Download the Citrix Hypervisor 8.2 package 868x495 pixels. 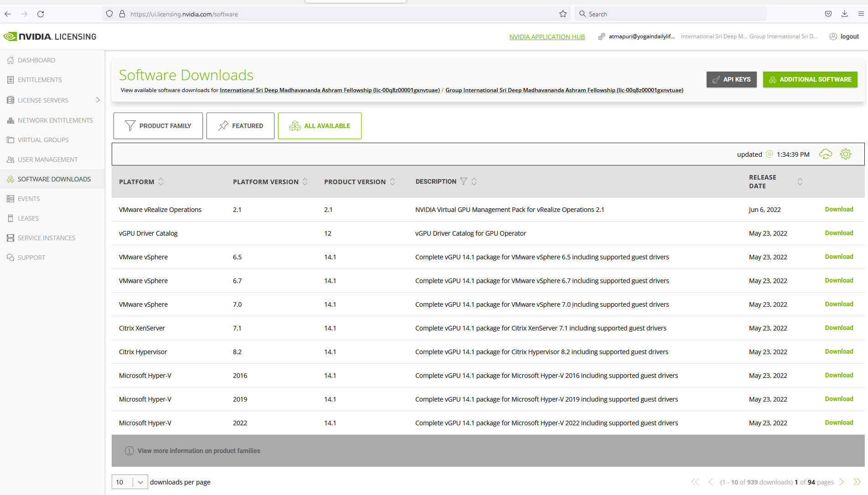(x=839, y=351)
